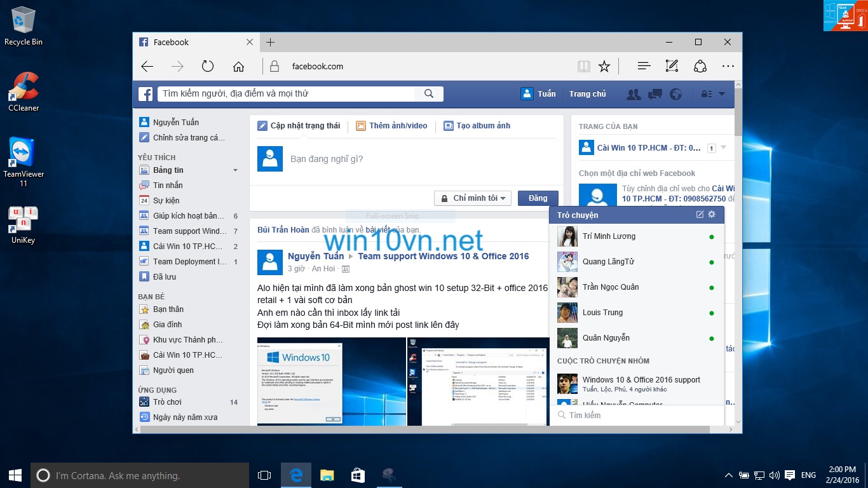The height and width of the screenshot is (488, 868).
Task: Select Thêm ảnh/video tab
Action: [x=391, y=126]
